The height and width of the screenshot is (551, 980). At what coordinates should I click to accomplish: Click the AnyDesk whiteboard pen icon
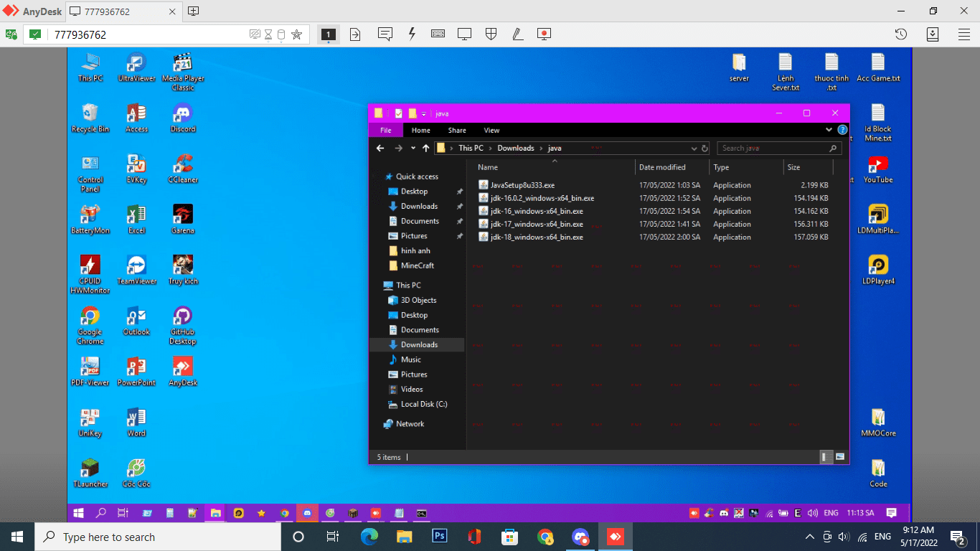tap(517, 34)
